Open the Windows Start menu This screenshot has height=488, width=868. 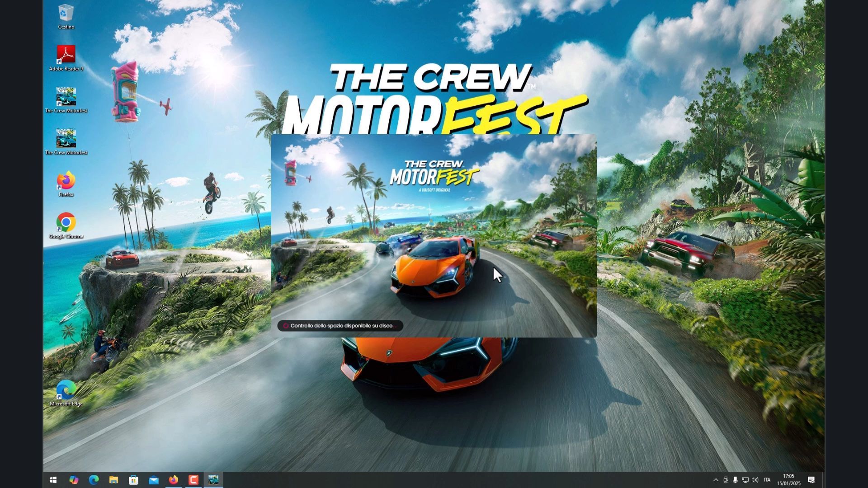(x=53, y=480)
